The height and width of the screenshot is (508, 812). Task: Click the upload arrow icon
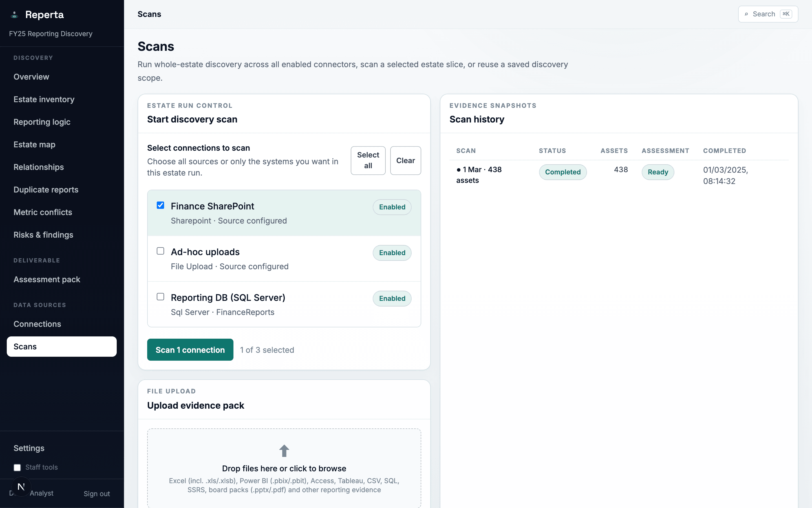pyautogui.click(x=284, y=451)
